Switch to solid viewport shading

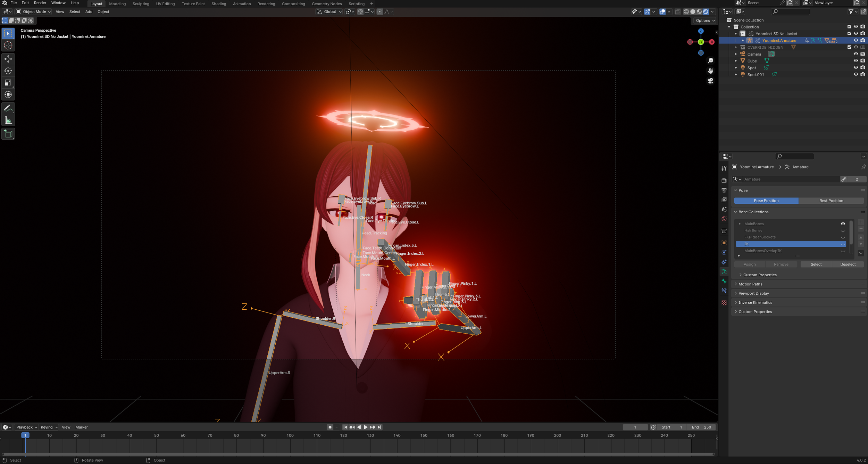coord(693,12)
